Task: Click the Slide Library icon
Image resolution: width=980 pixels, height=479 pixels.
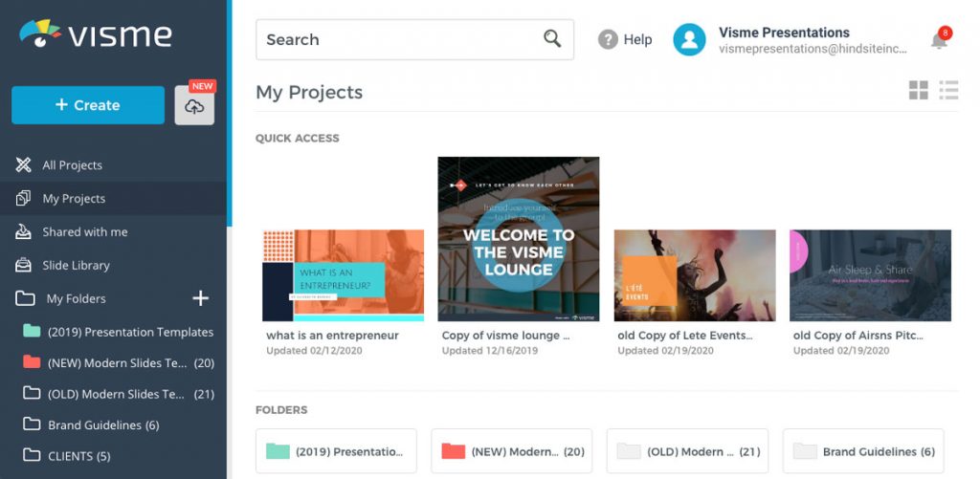Action: (24, 265)
